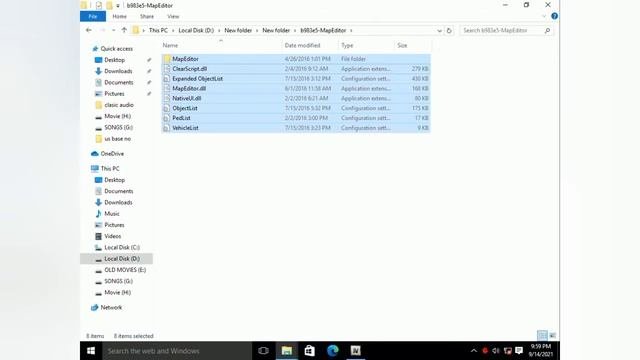Open Downloads under Quick access
640x360 pixels.
[118, 71]
